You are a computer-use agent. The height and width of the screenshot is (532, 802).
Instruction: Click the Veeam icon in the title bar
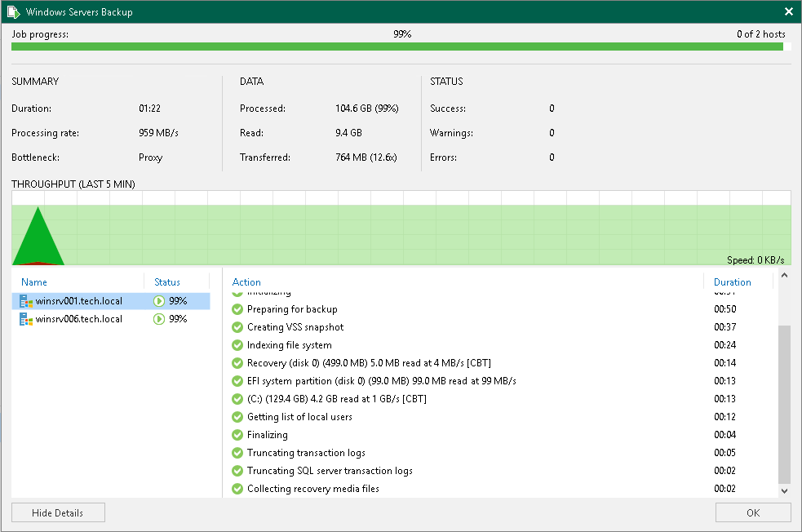[11, 11]
